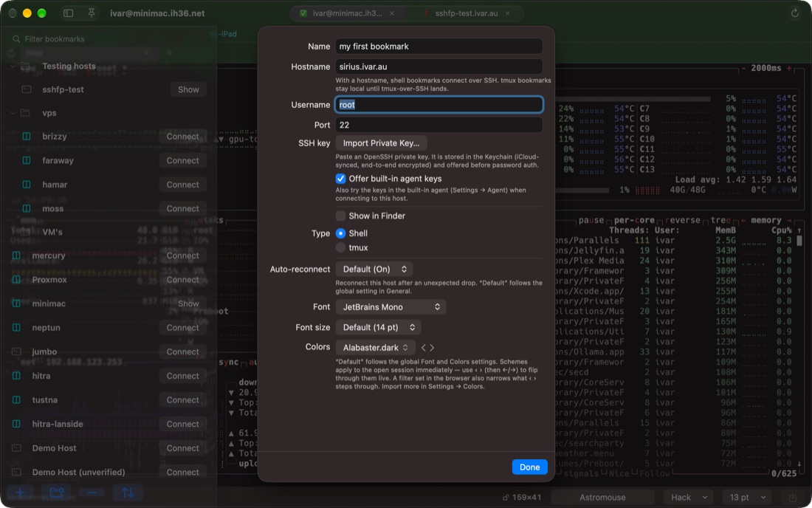Open the Font dropdown showing JetBrains Mono

pos(391,307)
